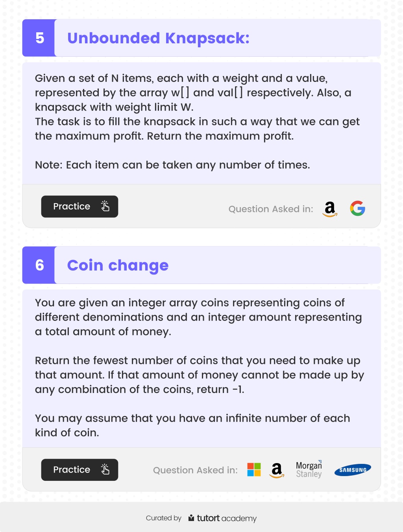Image resolution: width=403 pixels, height=532 pixels.
Task: Click 'Question Asked in:' label under Coin change
Action: coord(195,470)
